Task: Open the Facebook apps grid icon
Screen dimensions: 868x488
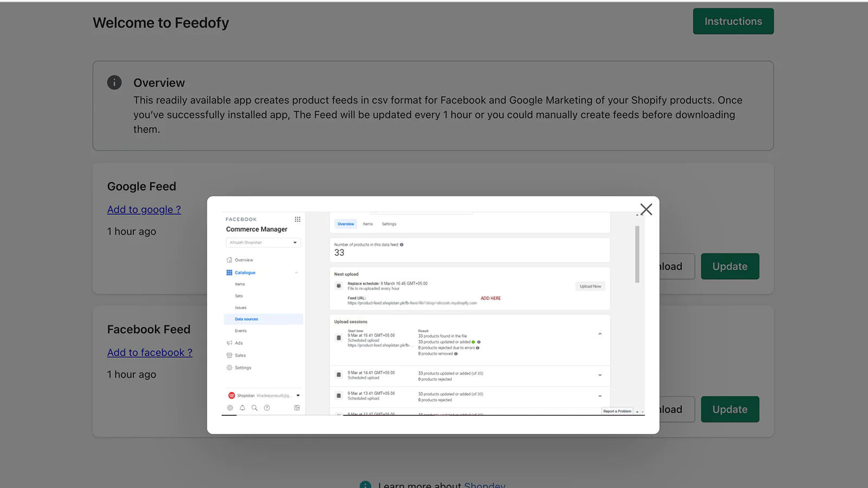Action: pos(297,219)
